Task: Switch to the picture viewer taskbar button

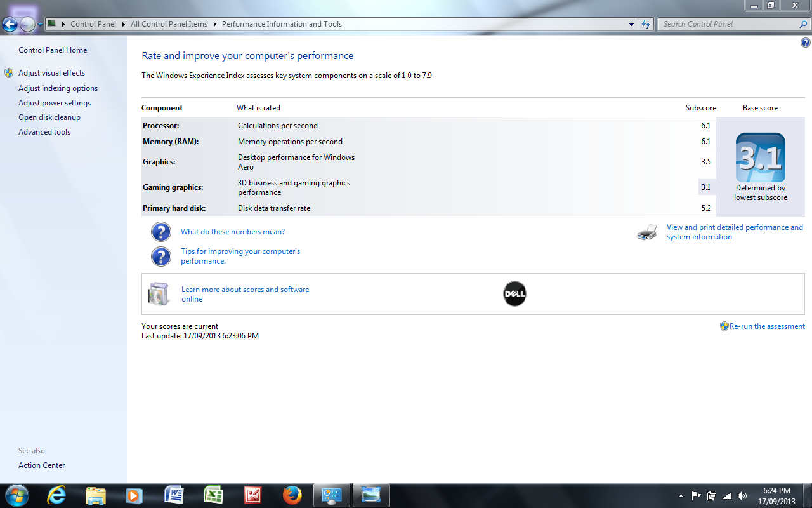Action: (371, 495)
